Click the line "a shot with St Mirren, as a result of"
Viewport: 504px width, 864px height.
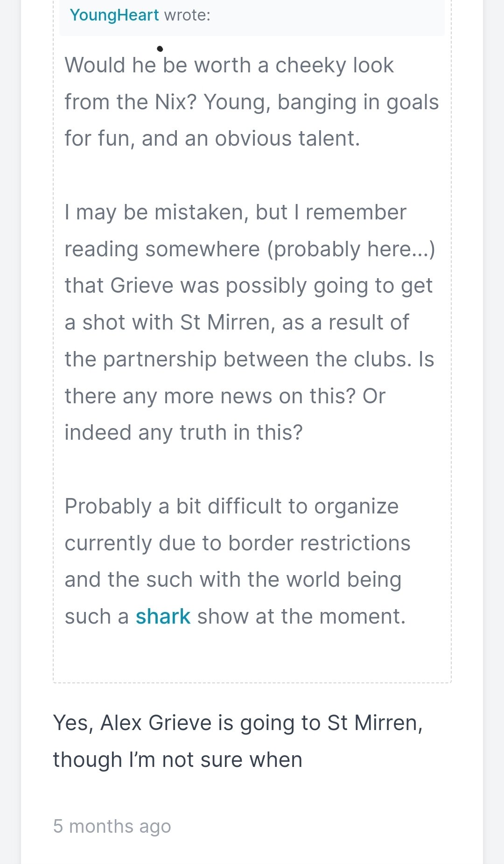click(237, 323)
